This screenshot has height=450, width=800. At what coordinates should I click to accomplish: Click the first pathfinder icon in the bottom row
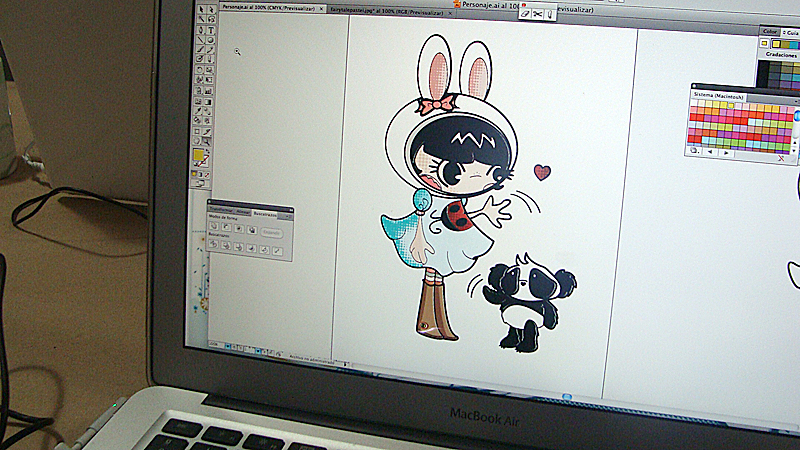pyautogui.click(x=214, y=244)
